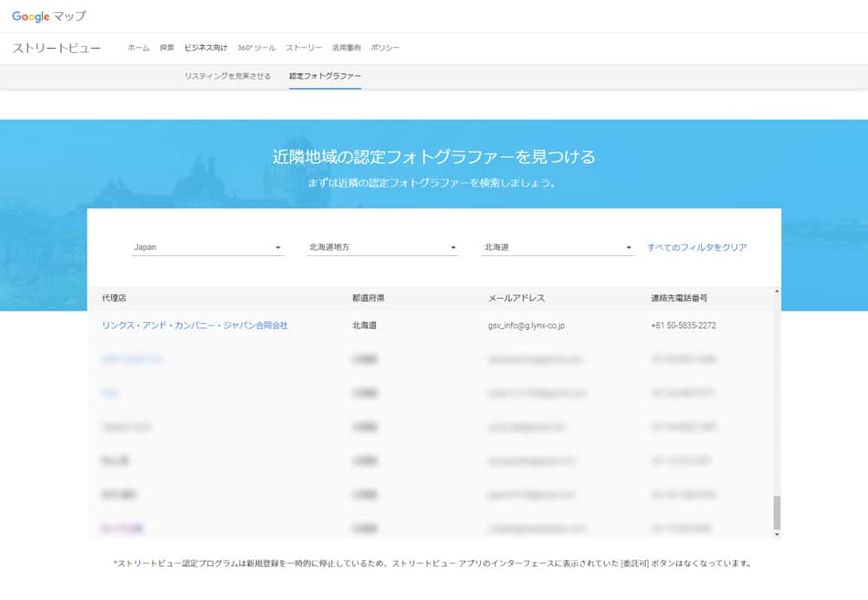
Task: Click the 代理店 column header
Action: (x=114, y=298)
